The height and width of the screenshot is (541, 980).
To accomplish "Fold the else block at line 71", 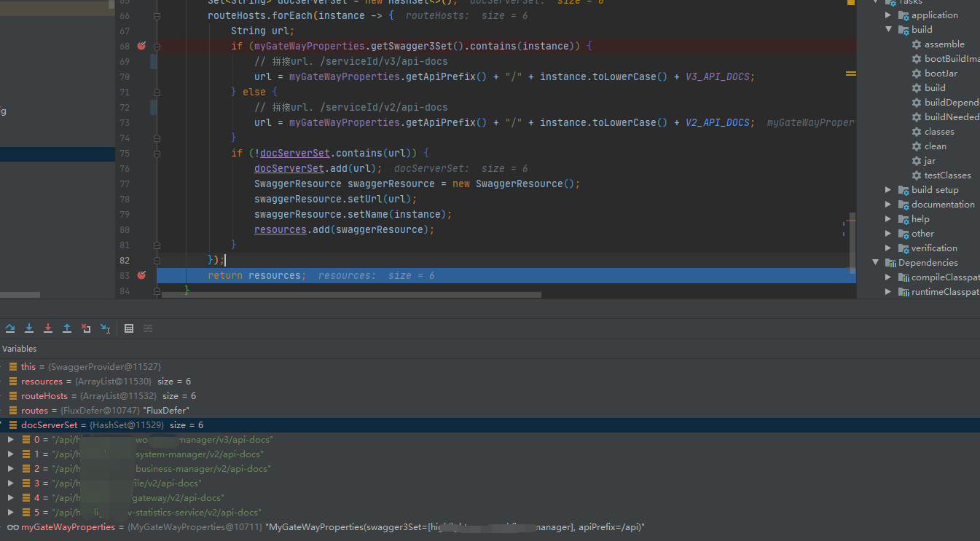I will coord(156,92).
